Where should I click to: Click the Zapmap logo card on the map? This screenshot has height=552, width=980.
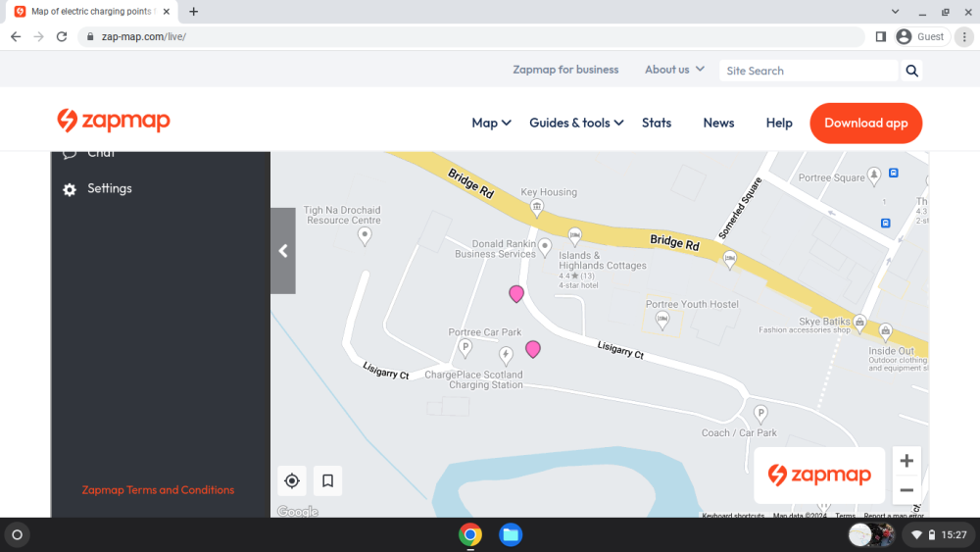tap(819, 476)
